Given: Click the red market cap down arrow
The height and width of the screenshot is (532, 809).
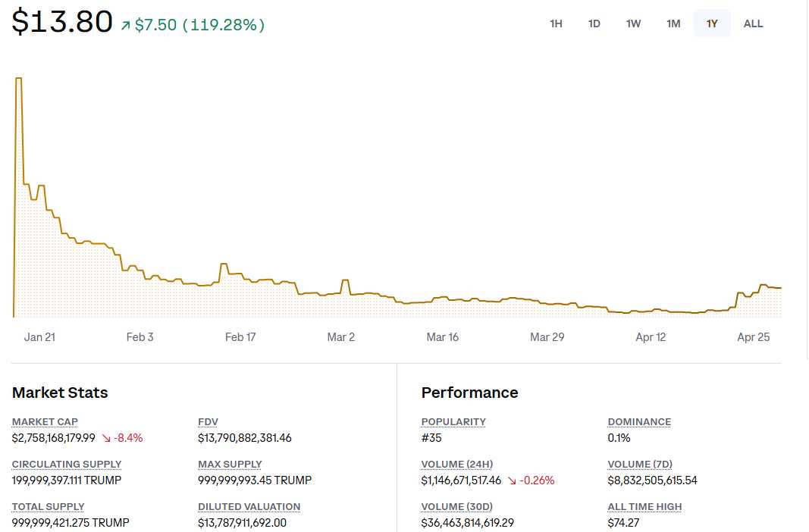Looking at the screenshot, I should pos(106,438).
